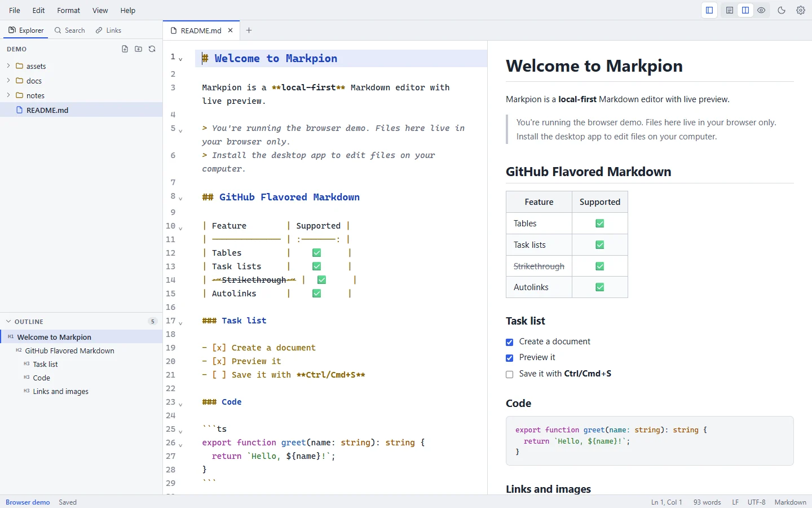Image resolution: width=812 pixels, height=508 pixels.
Task: Click line number 12 in editor gutter
Action: click(171, 253)
